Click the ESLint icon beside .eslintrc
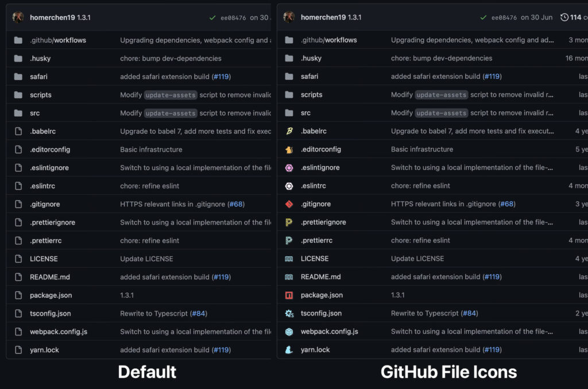 pos(289,186)
